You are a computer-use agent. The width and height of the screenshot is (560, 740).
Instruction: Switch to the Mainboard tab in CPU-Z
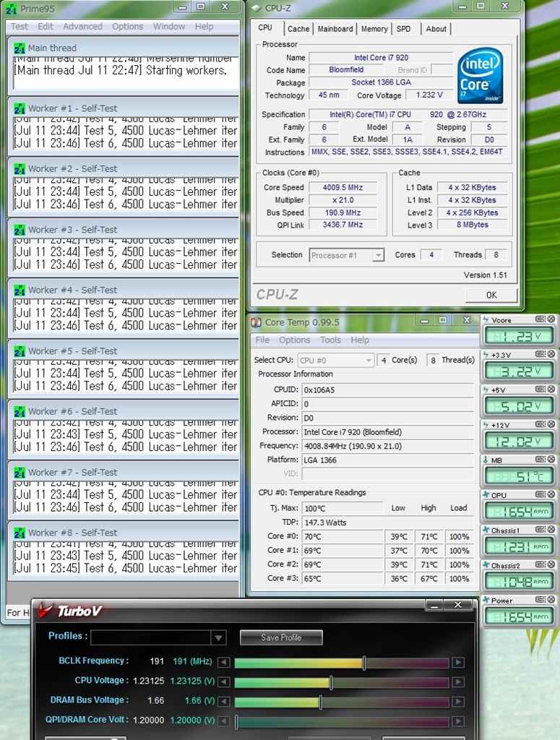click(335, 29)
